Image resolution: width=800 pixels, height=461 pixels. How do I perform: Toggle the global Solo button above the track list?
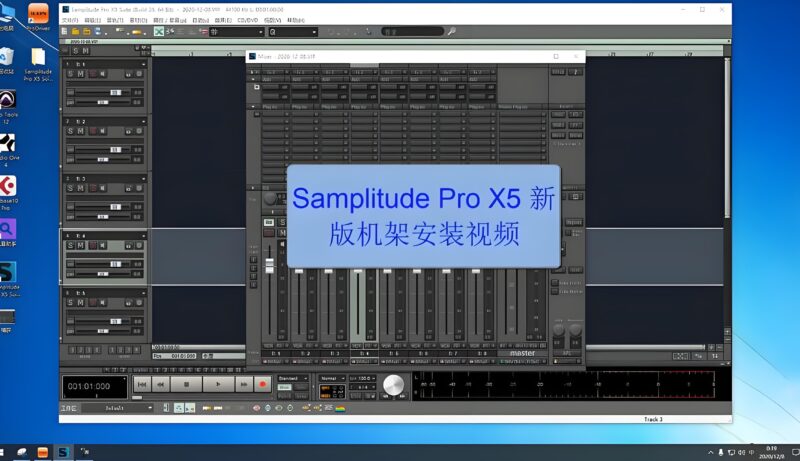point(76,50)
